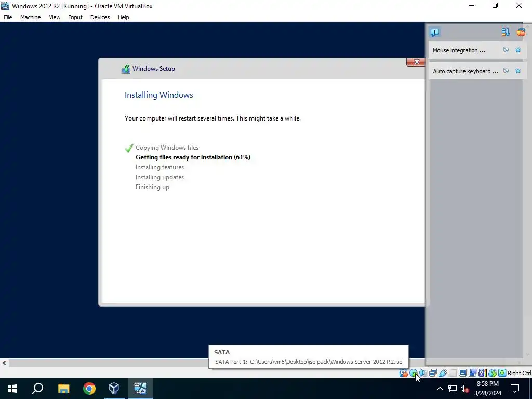Show hidden system tray icons
532x399 pixels.
click(440, 389)
